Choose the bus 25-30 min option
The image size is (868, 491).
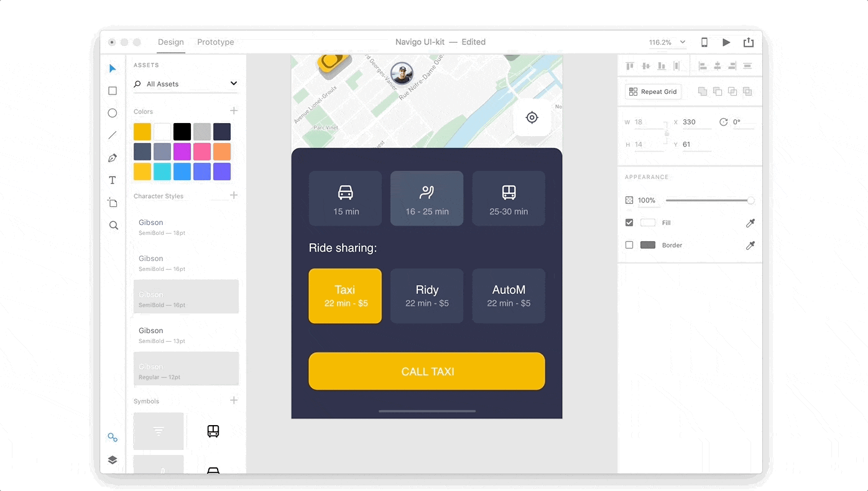tap(509, 198)
